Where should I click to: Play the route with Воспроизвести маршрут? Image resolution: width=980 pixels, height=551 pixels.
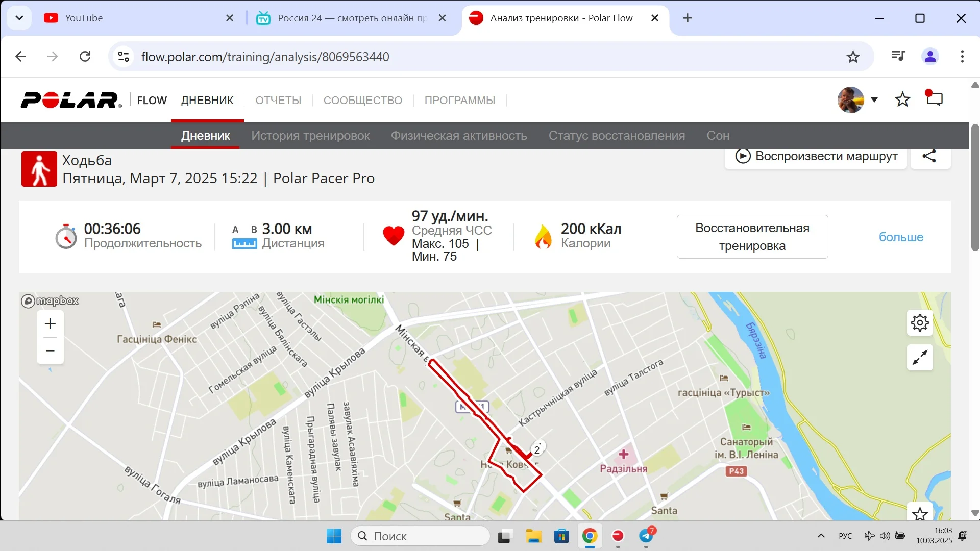point(816,156)
